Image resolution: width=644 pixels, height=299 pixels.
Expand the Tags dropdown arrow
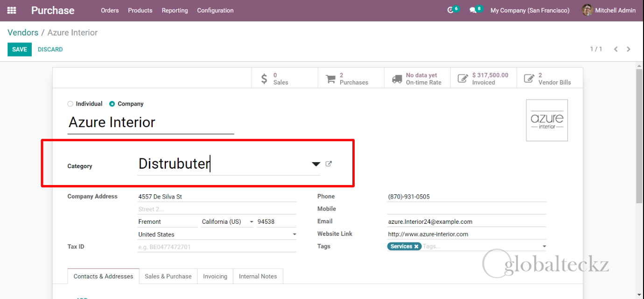pyautogui.click(x=544, y=247)
